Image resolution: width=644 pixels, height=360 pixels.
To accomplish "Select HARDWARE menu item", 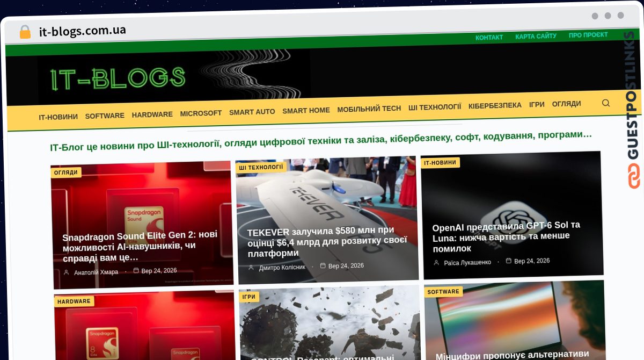I will [x=152, y=114].
